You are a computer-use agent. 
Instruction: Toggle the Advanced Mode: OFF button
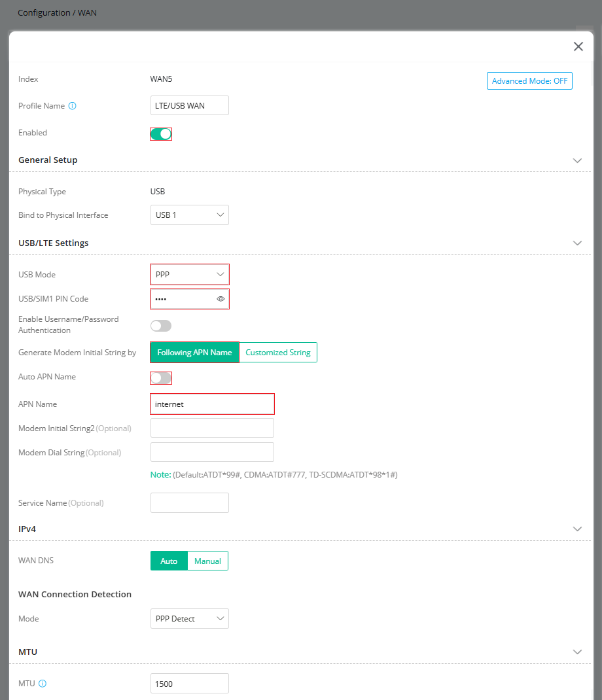pos(529,81)
